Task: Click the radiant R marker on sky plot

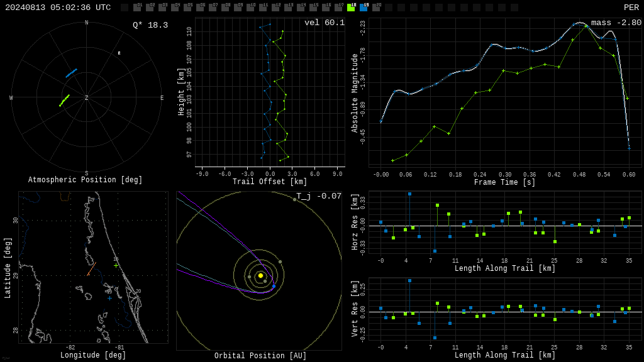Action: click(119, 53)
